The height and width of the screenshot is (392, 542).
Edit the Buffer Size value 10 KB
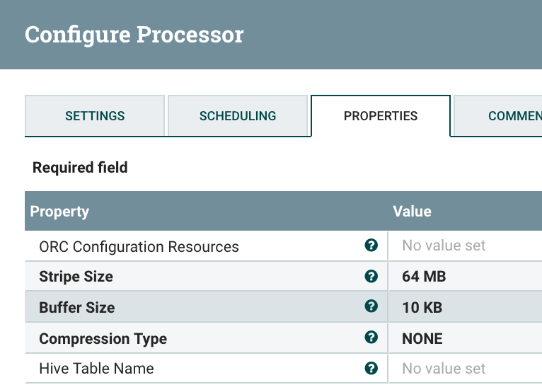click(422, 307)
